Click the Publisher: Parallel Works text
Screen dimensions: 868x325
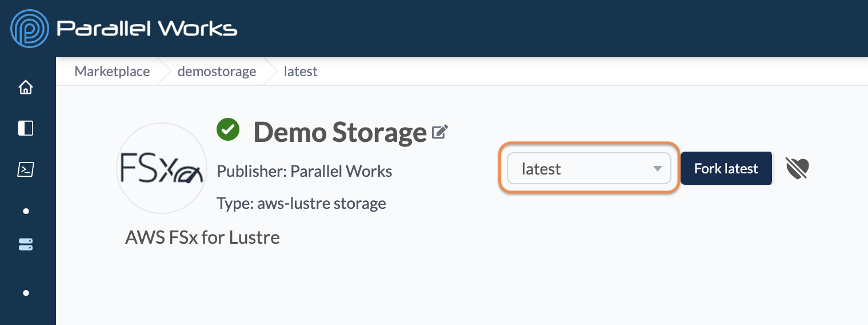[305, 171]
